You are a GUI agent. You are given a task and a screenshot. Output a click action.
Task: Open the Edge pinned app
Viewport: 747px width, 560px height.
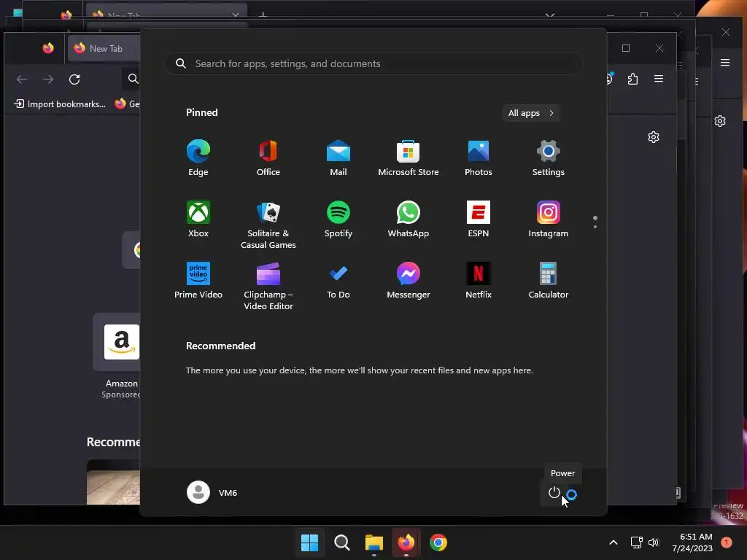pos(198,158)
